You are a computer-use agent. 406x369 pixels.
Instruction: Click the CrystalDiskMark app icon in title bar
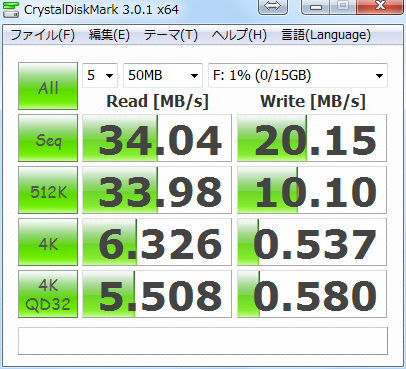(10, 9)
